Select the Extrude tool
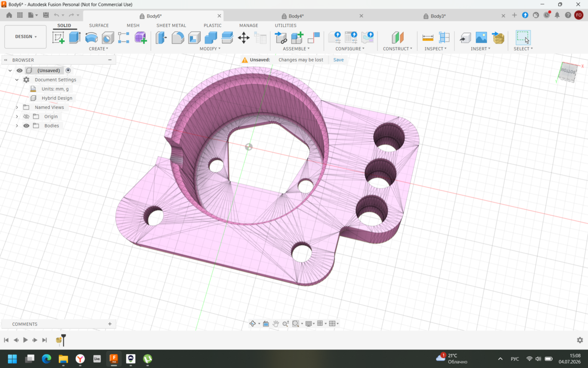588x368 pixels. click(75, 38)
